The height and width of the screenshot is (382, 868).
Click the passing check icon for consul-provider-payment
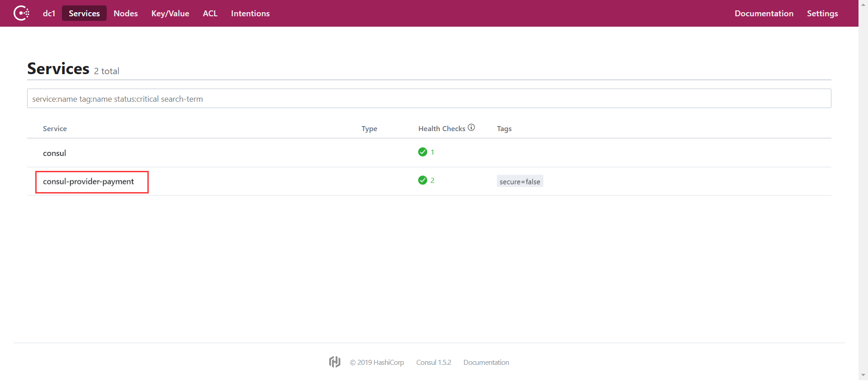pyautogui.click(x=423, y=180)
